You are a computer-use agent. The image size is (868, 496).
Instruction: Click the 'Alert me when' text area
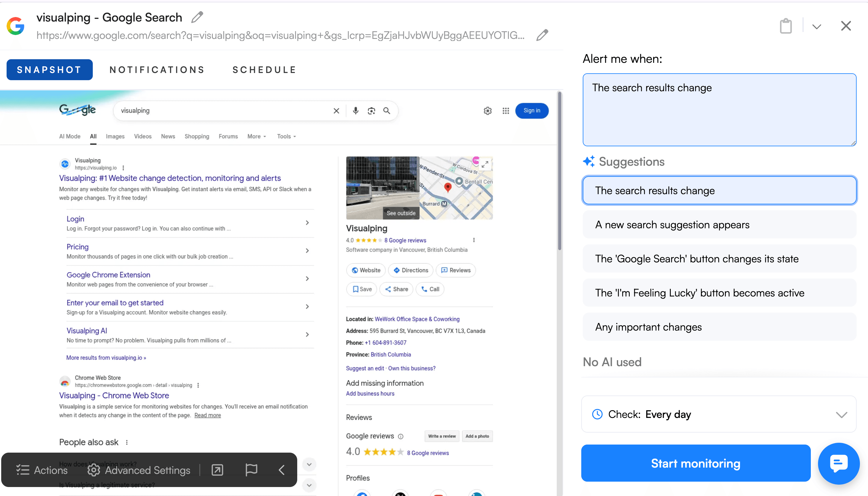coord(719,110)
